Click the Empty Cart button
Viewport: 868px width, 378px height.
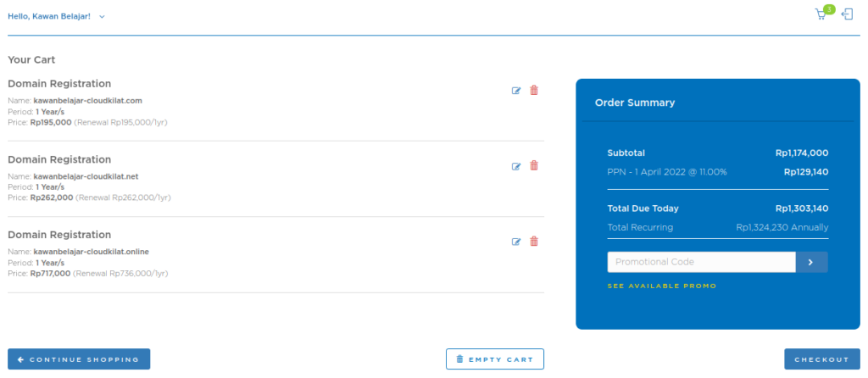[x=495, y=359]
